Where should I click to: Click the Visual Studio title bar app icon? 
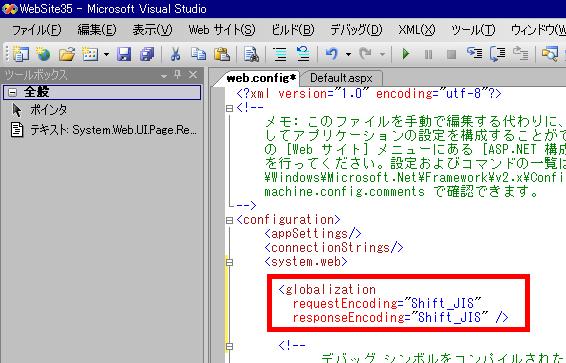pyautogui.click(x=9, y=8)
